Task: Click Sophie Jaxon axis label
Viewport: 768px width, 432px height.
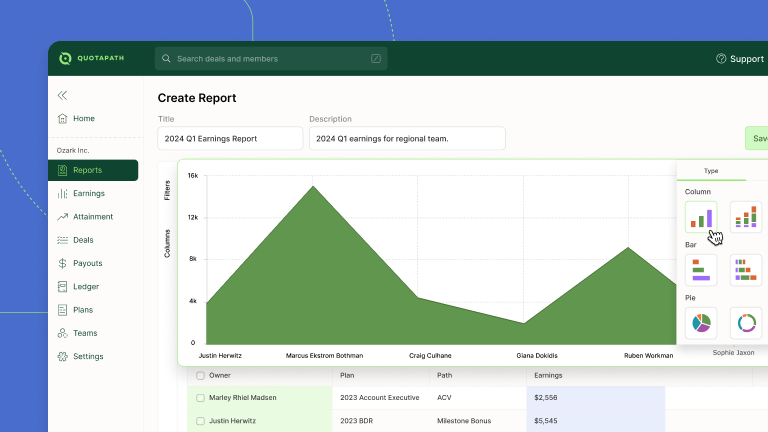Action: pos(733,353)
